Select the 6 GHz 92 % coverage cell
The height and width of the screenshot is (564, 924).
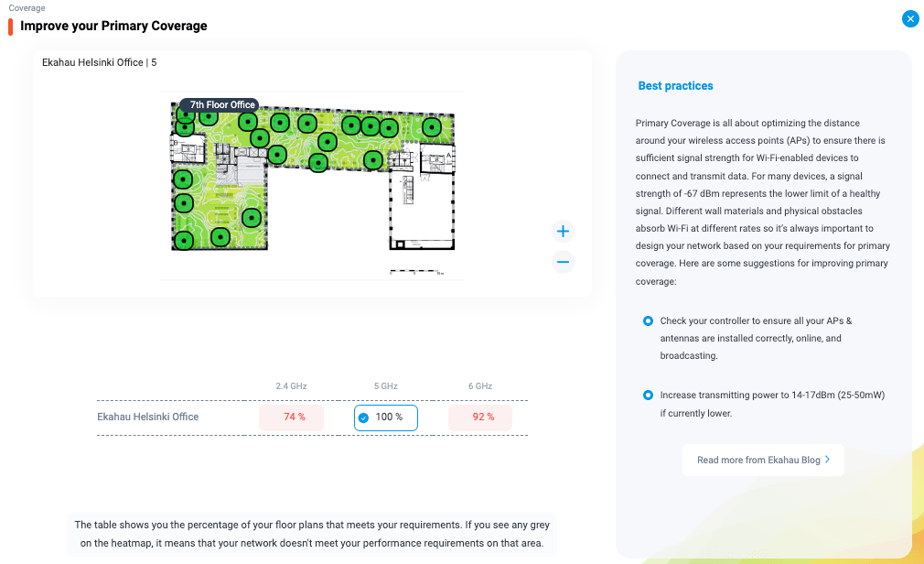(480, 418)
